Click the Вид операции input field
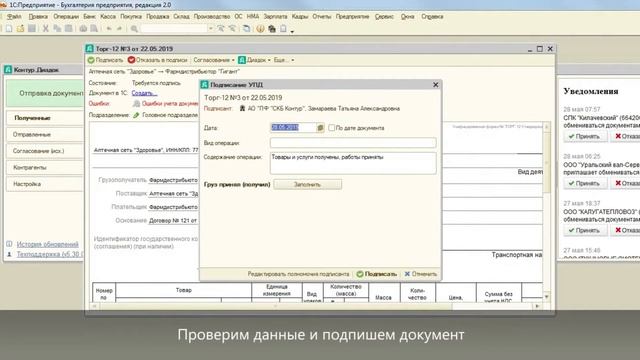 pyautogui.click(x=353, y=143)
